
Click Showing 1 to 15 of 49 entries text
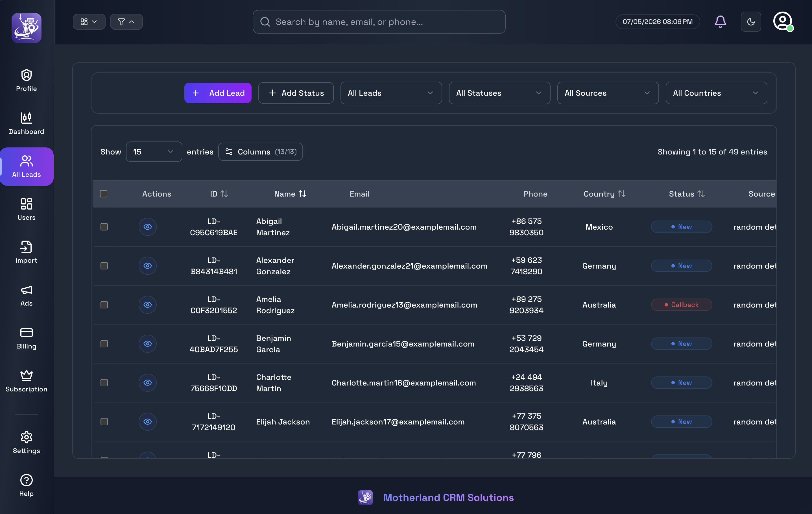tap(712, 152)
